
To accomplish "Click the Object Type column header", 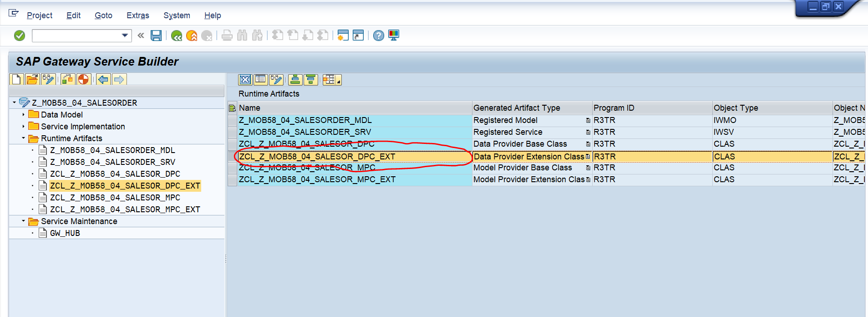I will click(736, 108).
